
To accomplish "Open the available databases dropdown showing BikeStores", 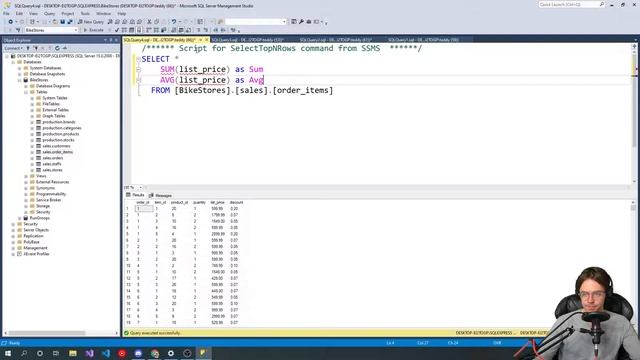I will pyautogui.click(x=51, y=30).
